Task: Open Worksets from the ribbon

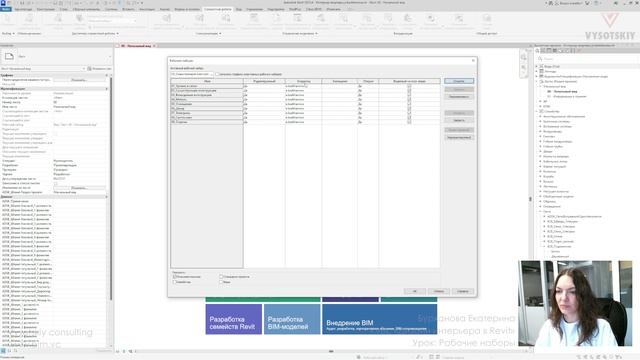Action: click(x=79, y=19)
